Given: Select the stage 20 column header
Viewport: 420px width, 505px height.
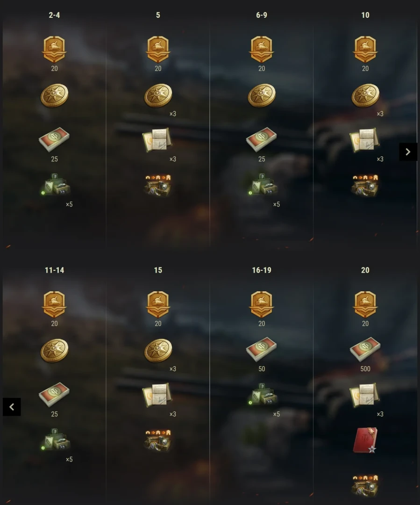Looking at the screenshot, I should click(x=365, y=270).
